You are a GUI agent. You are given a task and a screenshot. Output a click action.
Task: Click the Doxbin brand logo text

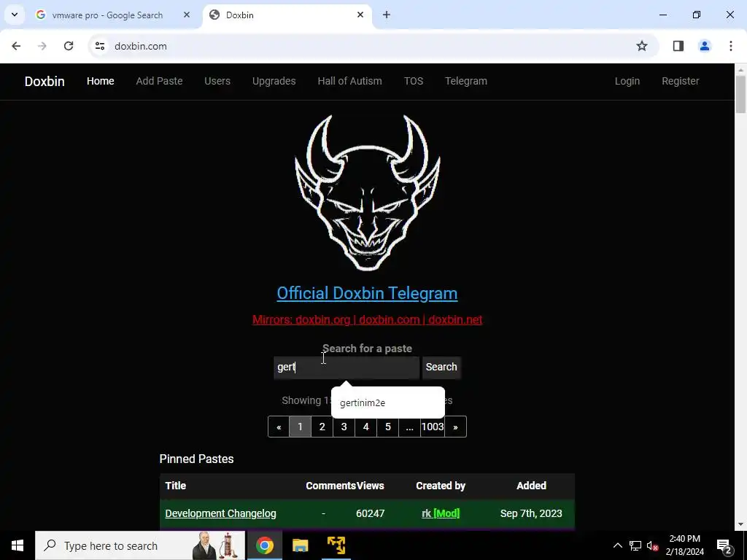pos(44,82)
